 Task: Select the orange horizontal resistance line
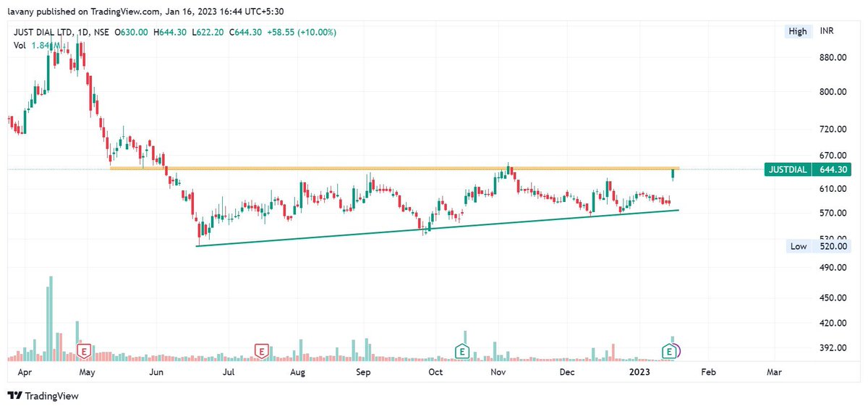(394, 169)
